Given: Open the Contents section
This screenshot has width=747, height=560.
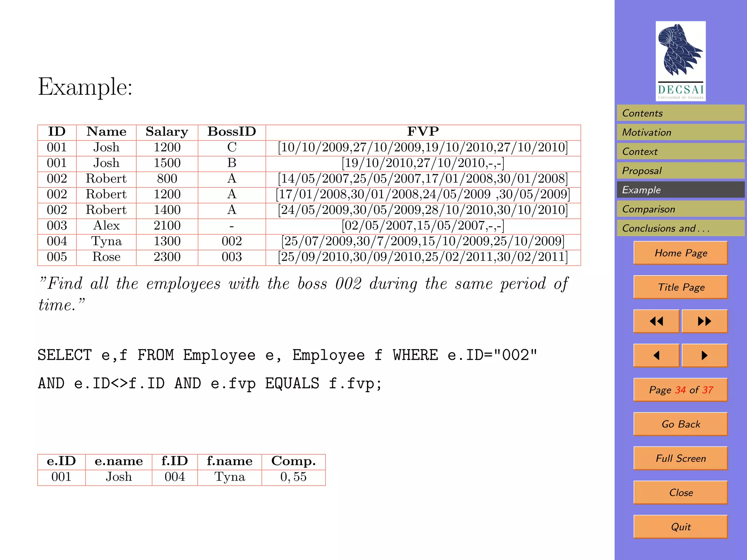Looking at the screenshot, I should coord(681,113).
